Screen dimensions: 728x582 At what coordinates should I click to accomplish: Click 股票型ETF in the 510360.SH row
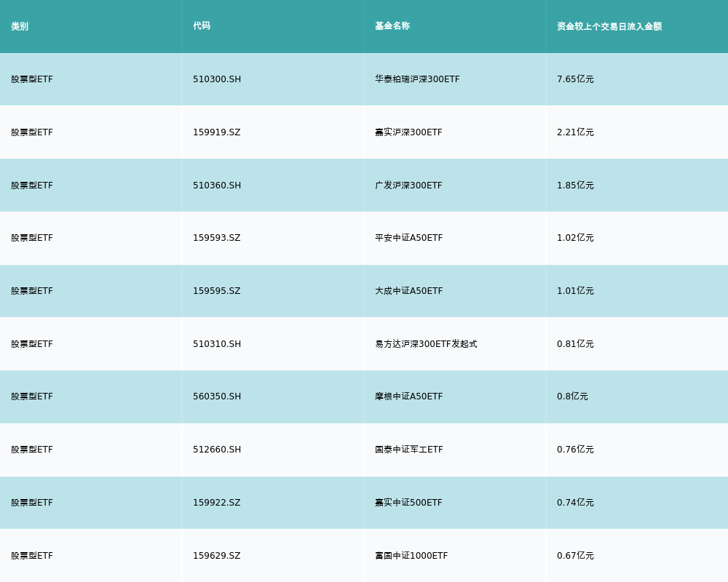click(x=32, y=186)
